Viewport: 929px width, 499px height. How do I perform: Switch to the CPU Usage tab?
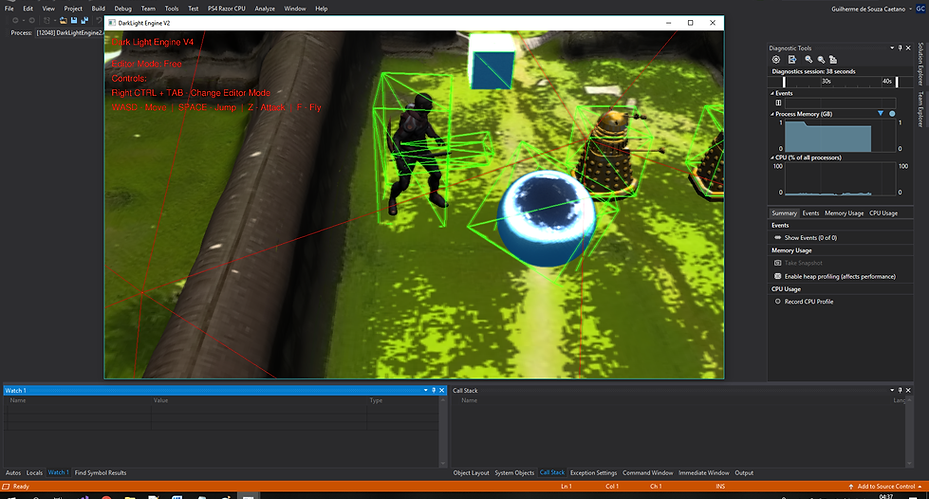[883, 213]
